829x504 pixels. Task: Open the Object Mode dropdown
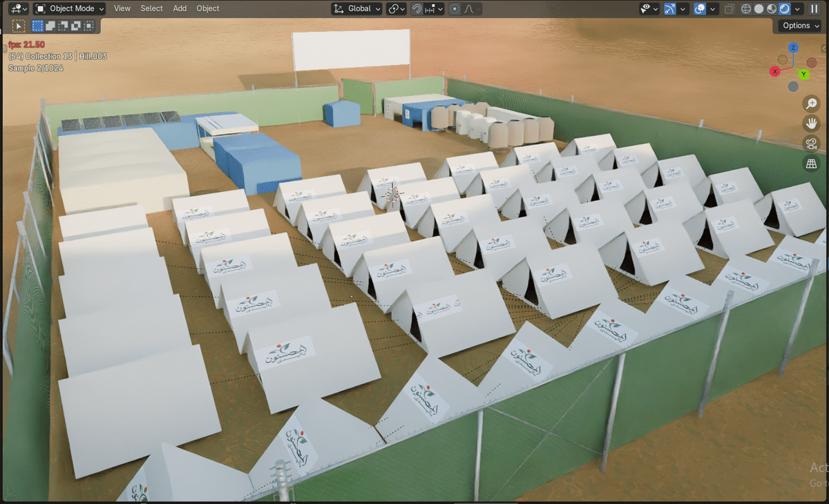pyautogui.click(x=70, y=8)
